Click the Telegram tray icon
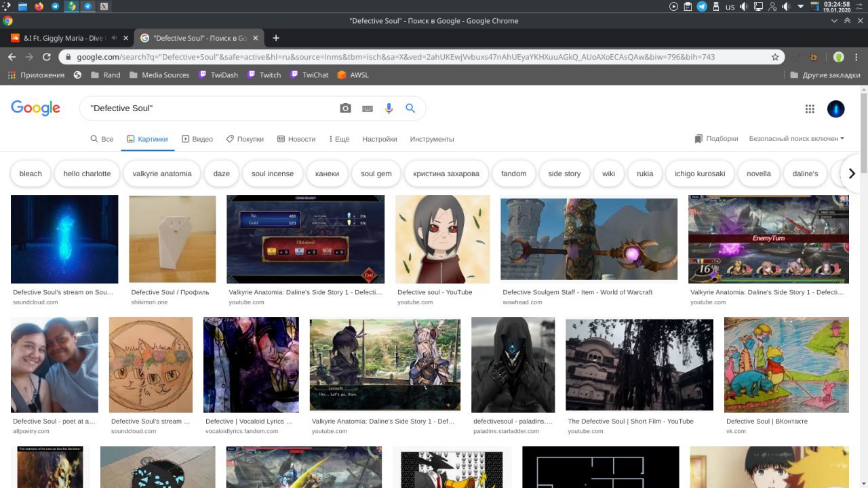 tap(701, 6)
